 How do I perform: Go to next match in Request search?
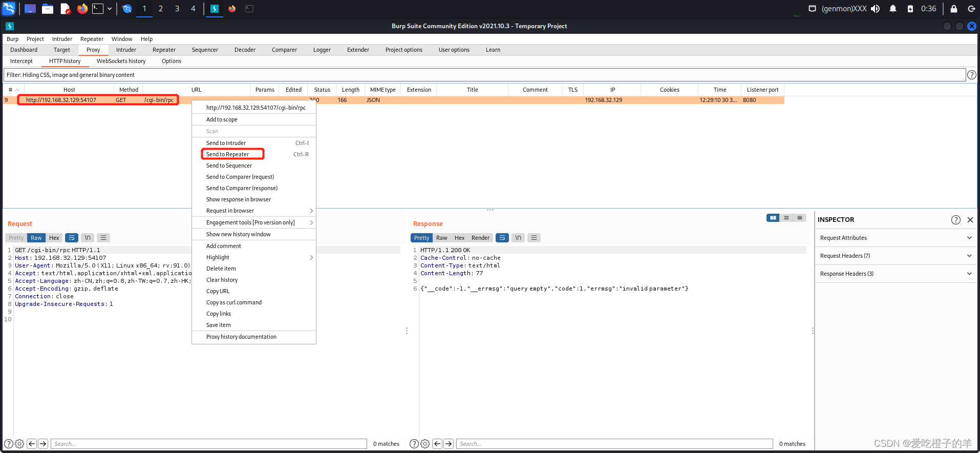43,444
